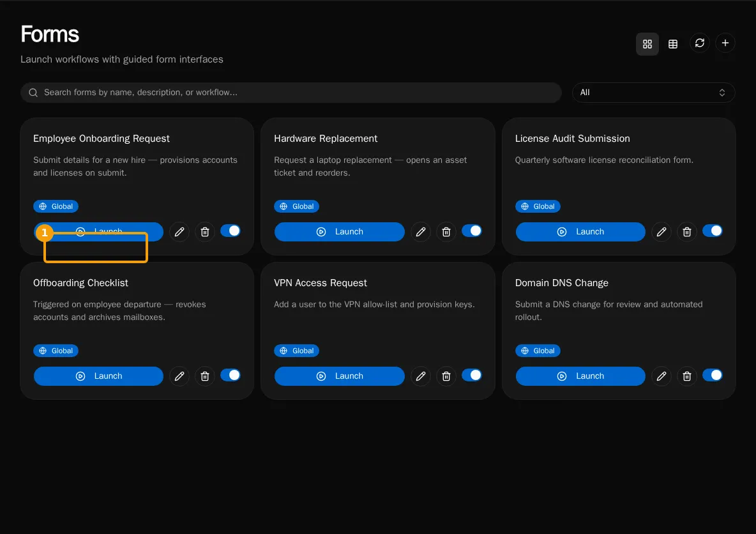Turn off the VPN Access Request toggle
Screen dimensions: 756x534
click(x=471, y=375)
